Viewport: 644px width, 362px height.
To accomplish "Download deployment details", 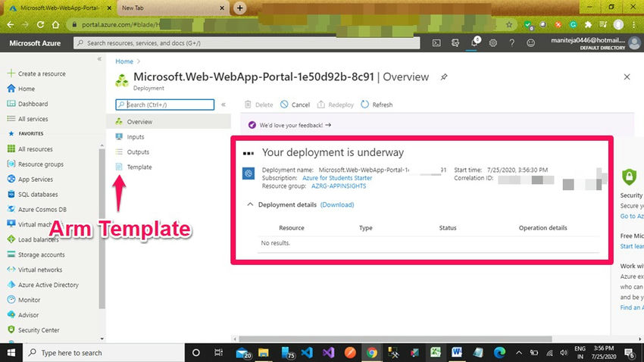I will pyautogui.click(x=337, y=204).
